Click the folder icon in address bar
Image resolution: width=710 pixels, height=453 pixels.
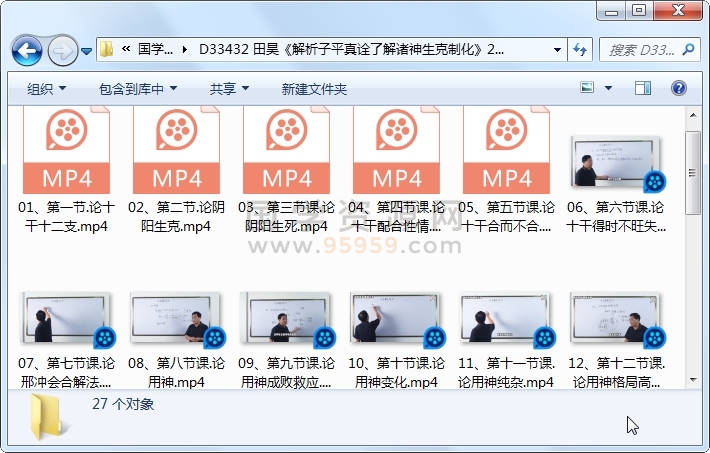click(x=106, y=49)
